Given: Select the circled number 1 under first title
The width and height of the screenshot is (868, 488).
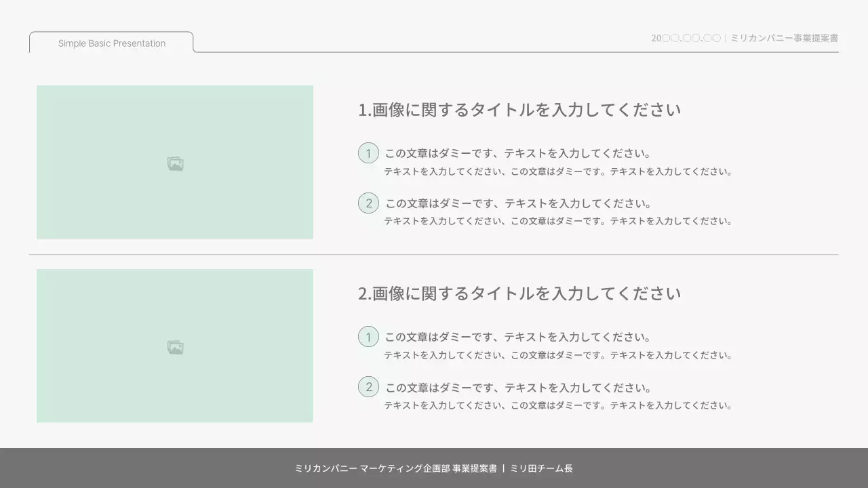Looking at the screenshot, I should (368, 152).
